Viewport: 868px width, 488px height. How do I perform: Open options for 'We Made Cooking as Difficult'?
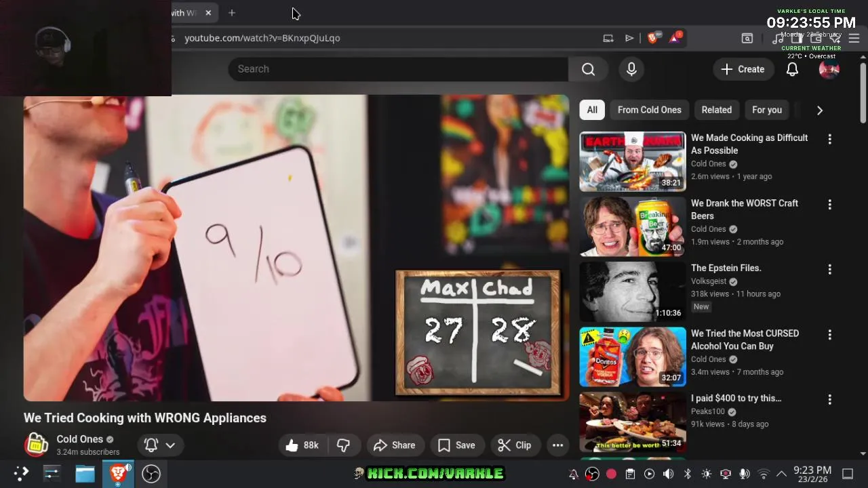829,139
